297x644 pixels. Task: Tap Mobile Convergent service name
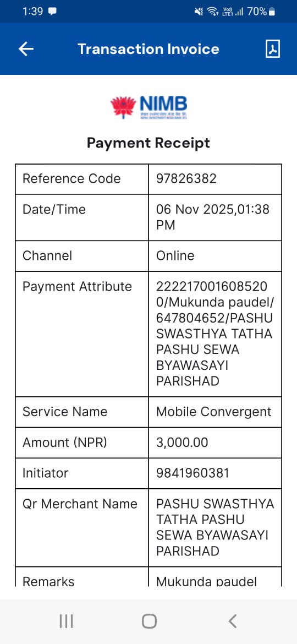pos(214,412)
